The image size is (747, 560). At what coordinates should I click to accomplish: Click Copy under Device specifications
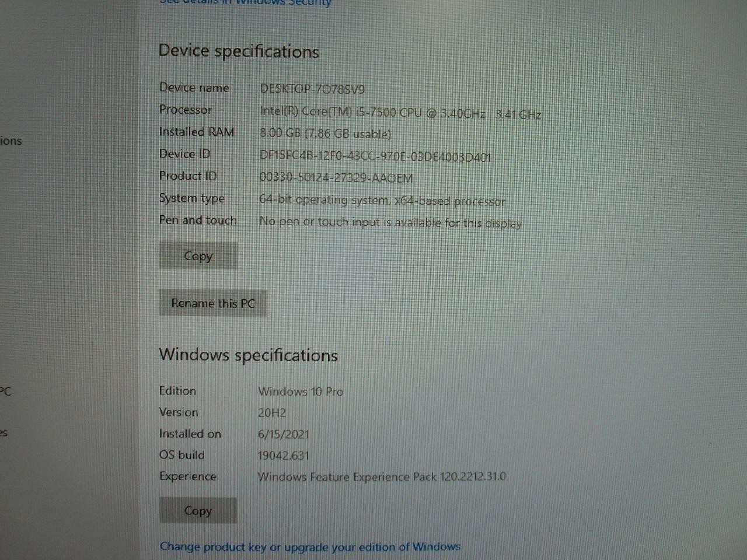click(x=198, y=256)
